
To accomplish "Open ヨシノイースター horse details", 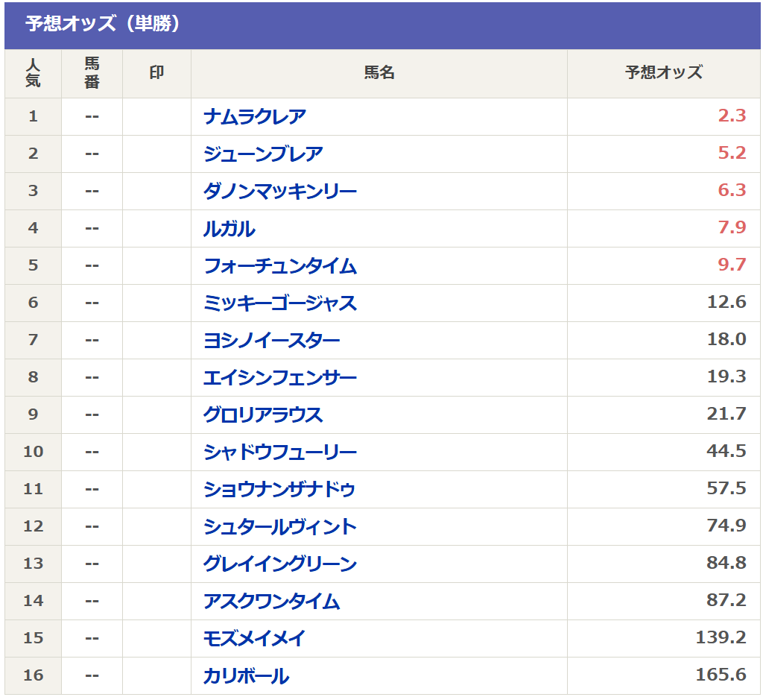I will (x=271, y=341).
